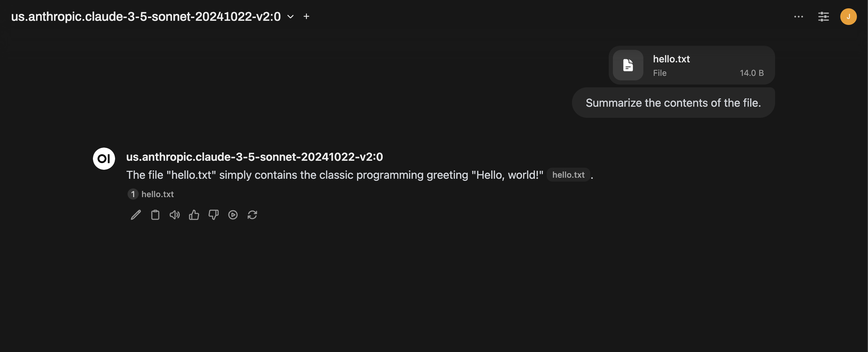Open the us.anthropic.claude model name menu

point(146,16)
